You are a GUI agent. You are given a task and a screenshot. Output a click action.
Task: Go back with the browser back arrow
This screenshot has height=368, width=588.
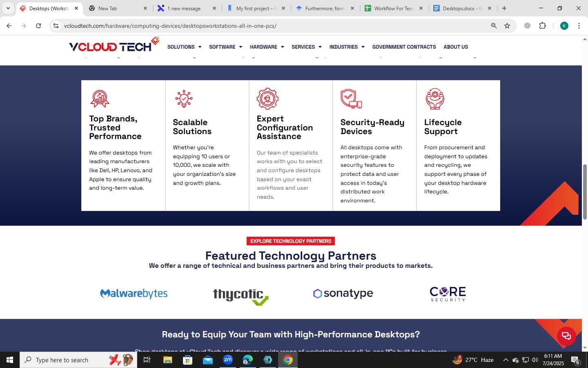[9, 26]
